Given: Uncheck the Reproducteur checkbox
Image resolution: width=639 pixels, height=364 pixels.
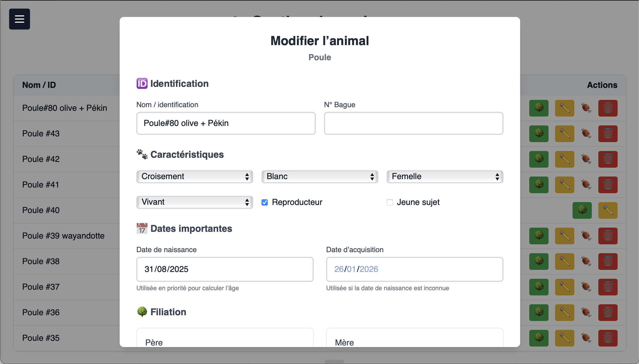Looking at the screenshot, I should tap(265, 202).
